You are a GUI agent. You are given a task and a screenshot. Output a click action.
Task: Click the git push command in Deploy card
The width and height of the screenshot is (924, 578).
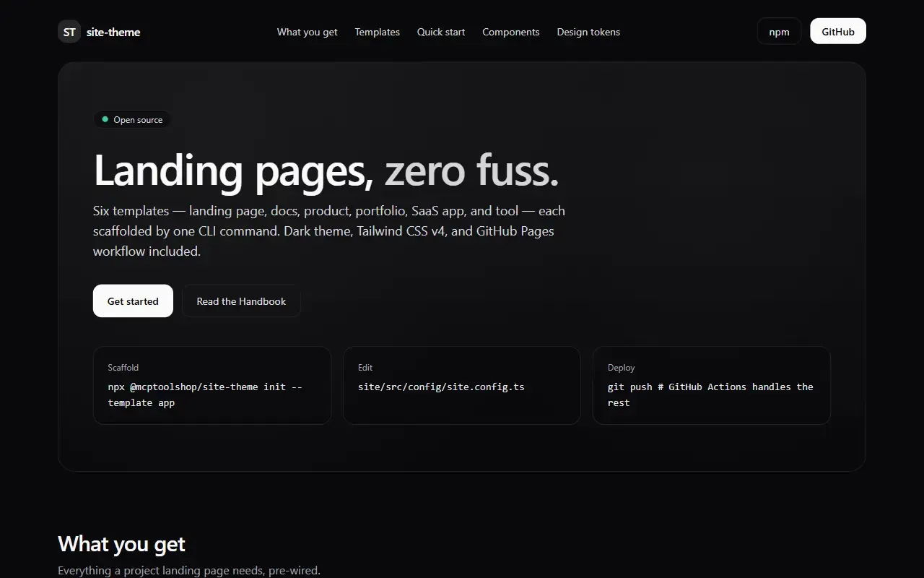click(710, 394)
